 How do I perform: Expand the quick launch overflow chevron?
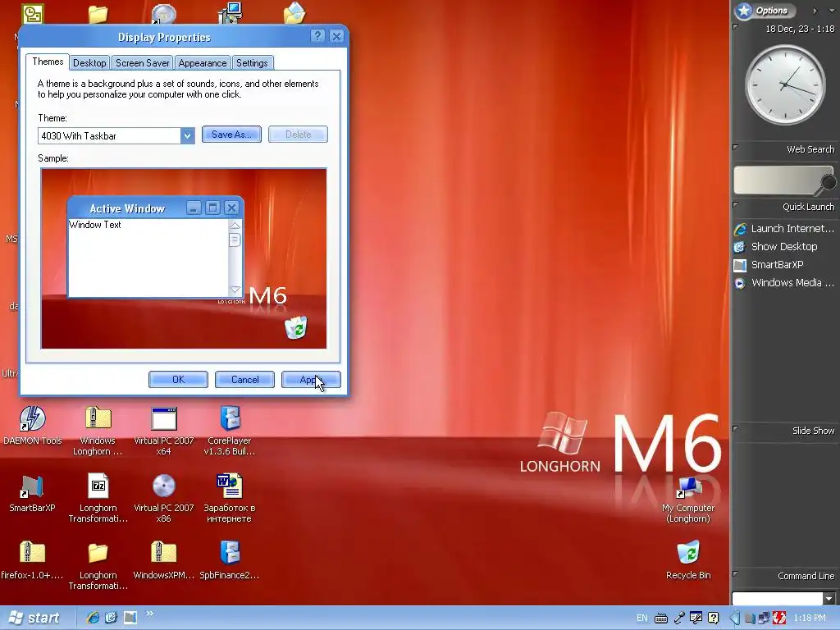pos(149,614)
